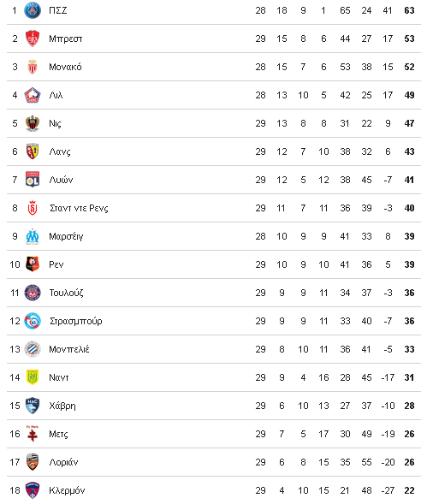Click the Rennes team crest

pyautogui.click(x=33, y=264)
